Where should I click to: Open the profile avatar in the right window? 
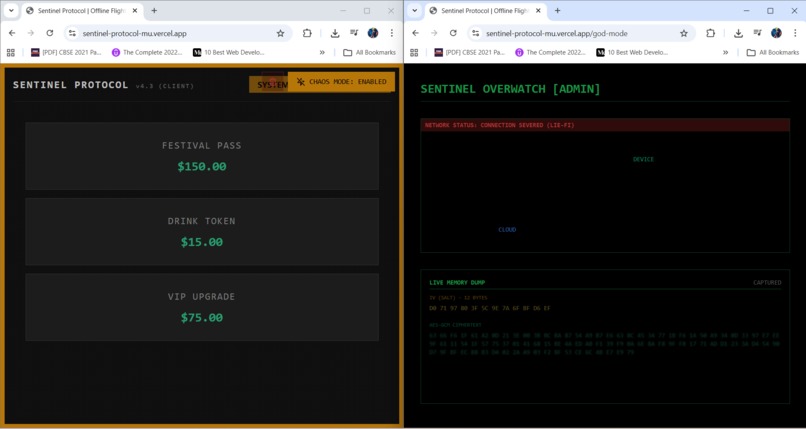[776, 33]
